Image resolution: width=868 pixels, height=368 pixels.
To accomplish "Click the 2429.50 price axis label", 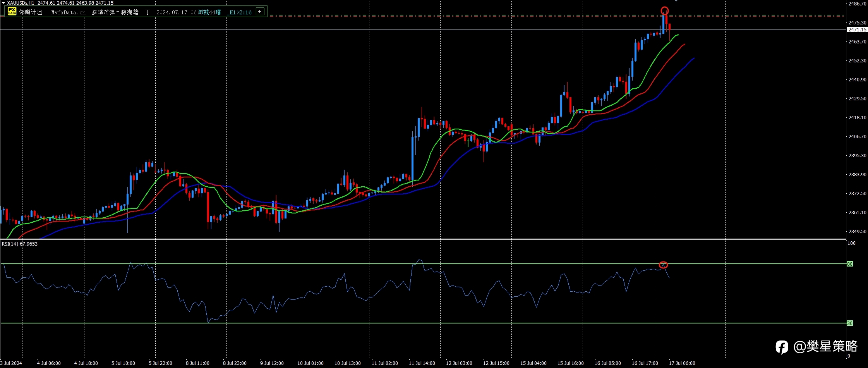I will [857, 99].
